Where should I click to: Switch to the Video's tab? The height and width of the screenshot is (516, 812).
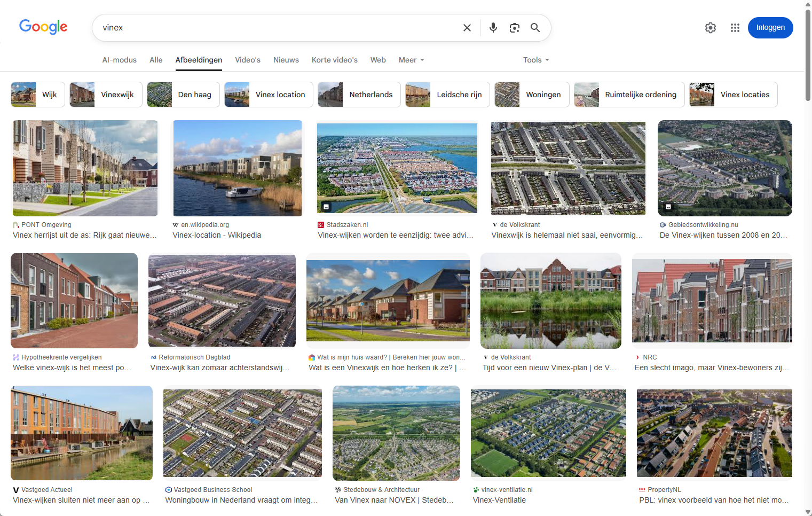click(248, 60)
